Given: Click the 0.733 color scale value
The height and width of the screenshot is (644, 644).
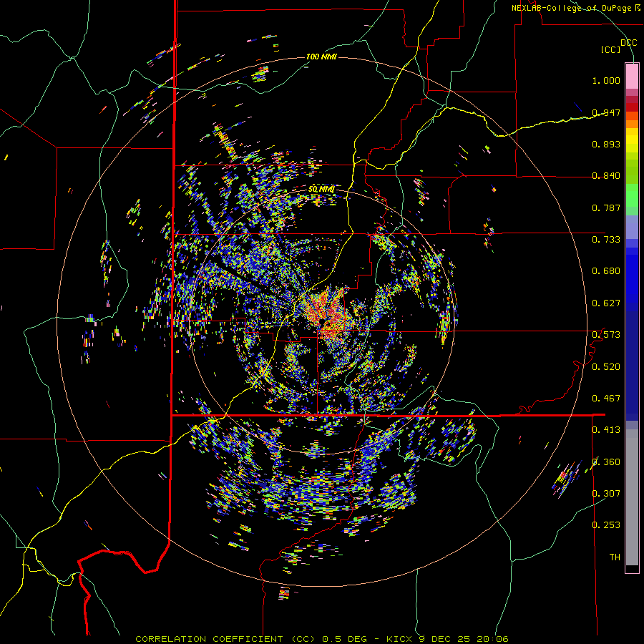Looking at the screenshot, I should 606,240.
